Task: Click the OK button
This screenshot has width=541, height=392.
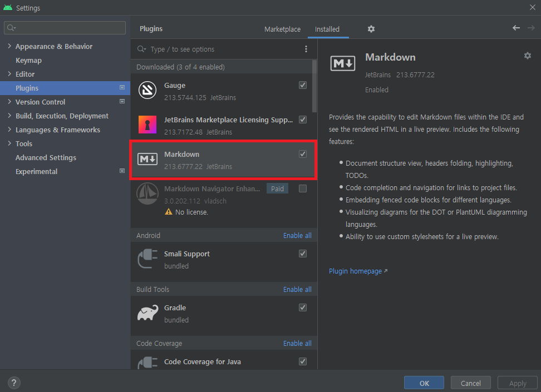Action: 424,383
